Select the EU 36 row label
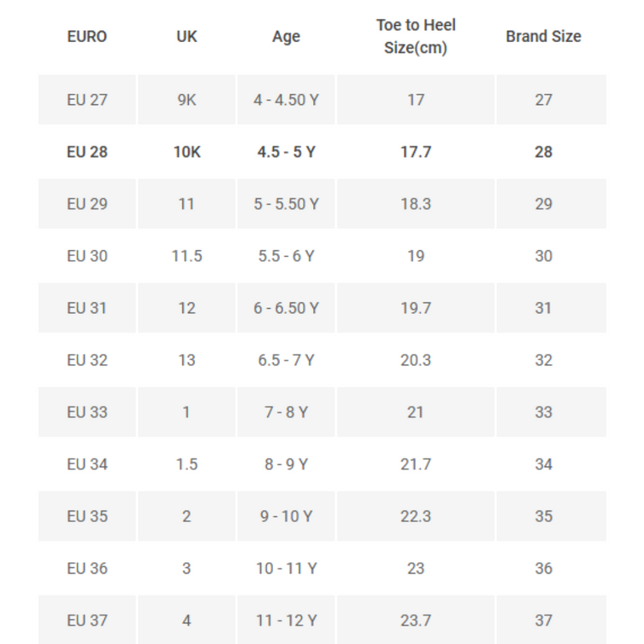Image resolution: width=644 pixels, height=644 pixels. click(x=87, y=568)
